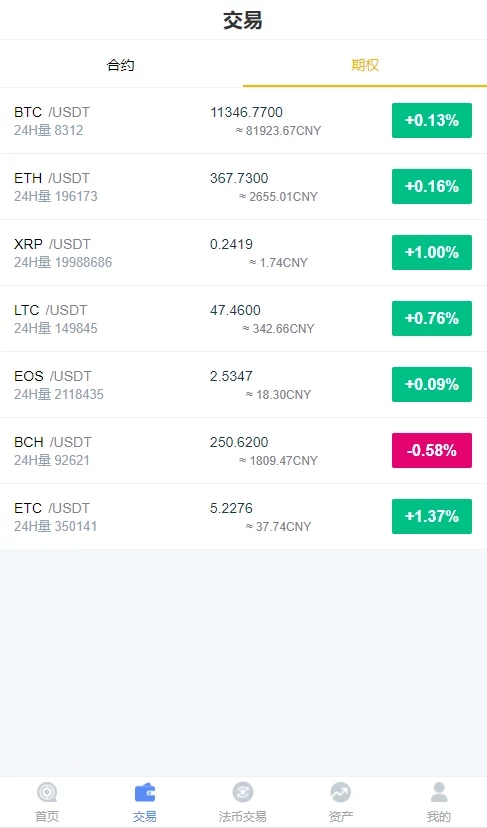Viewport: 487px width, 828px height.
Task: Click the BTC +0.13% change button
Action: pos(432,120)
